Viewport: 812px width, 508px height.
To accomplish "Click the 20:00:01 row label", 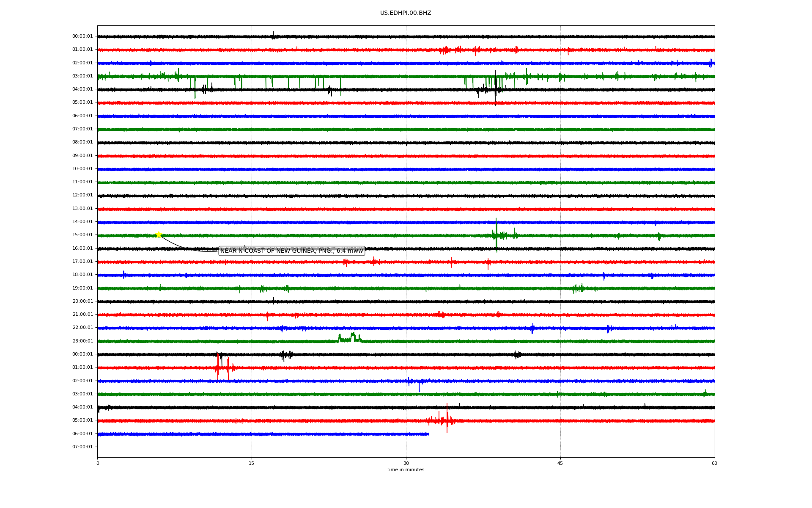I will click(82, 301).
